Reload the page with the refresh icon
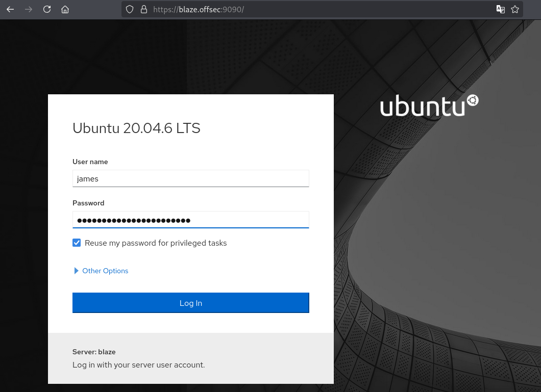This screenshot has height=392, width=541. [x=47, y=9]
